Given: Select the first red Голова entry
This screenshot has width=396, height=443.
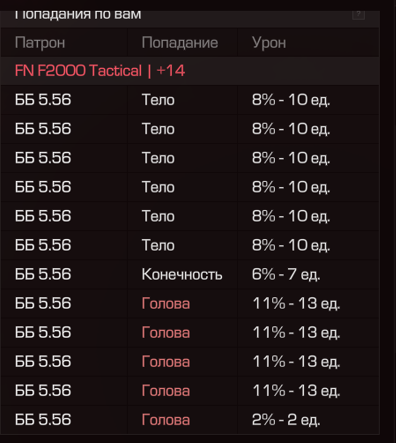Looking at the screenshot, I should 166,303.
